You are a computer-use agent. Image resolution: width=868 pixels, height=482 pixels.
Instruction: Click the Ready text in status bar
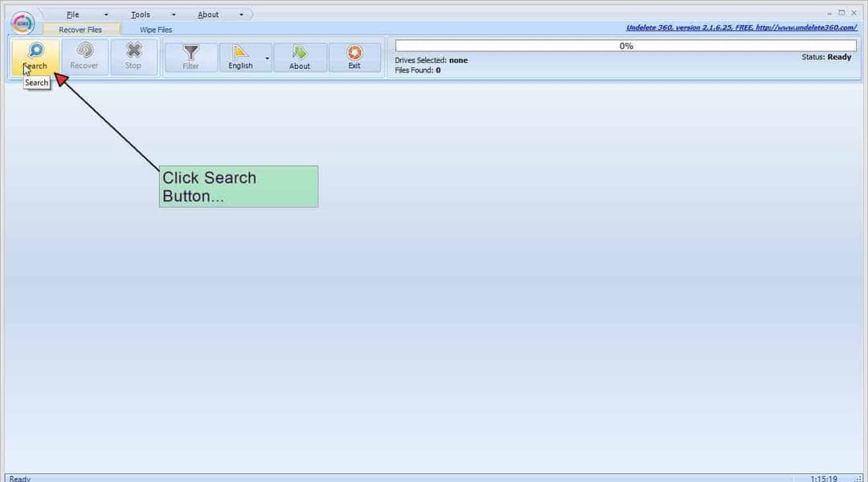[x=20, y=478]
